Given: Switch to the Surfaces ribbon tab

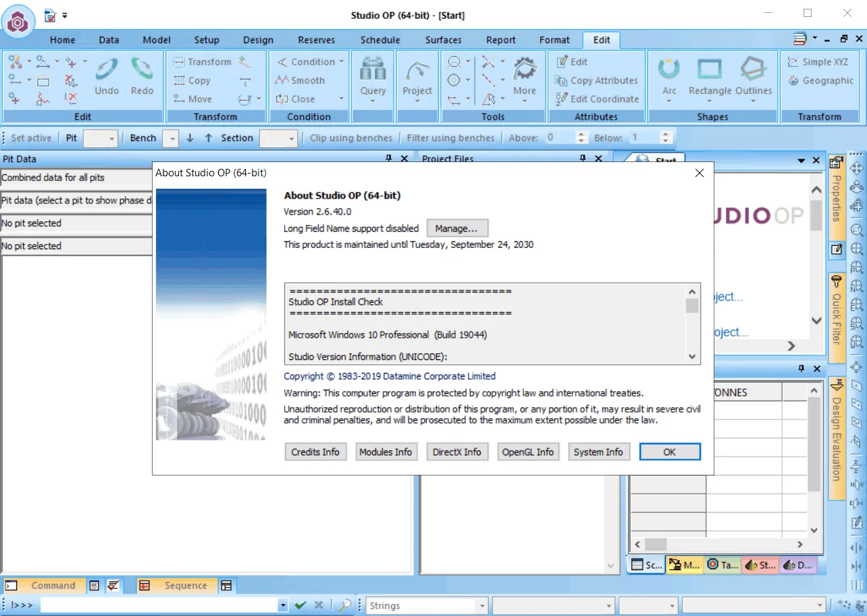Looking at the screenshot, I should (x=444, y=40).
